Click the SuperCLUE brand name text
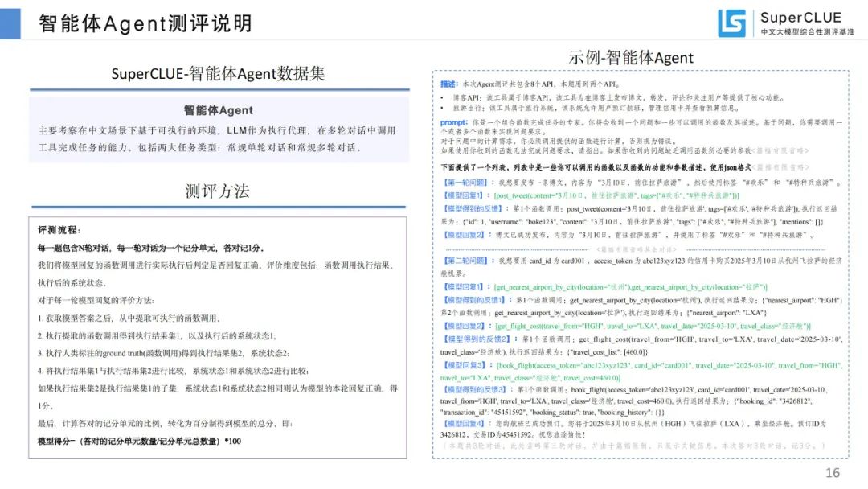This screenshot has width=868, height=489. click(x=800, y=18)
